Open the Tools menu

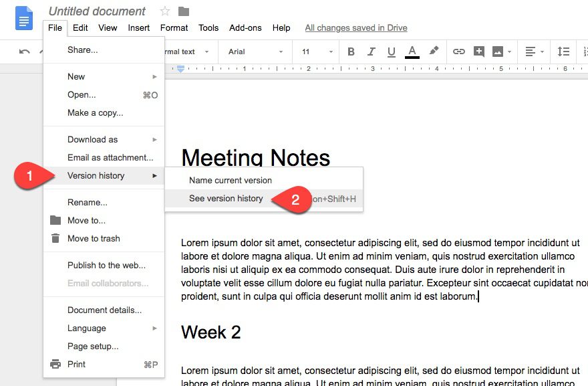click(208, 27)
